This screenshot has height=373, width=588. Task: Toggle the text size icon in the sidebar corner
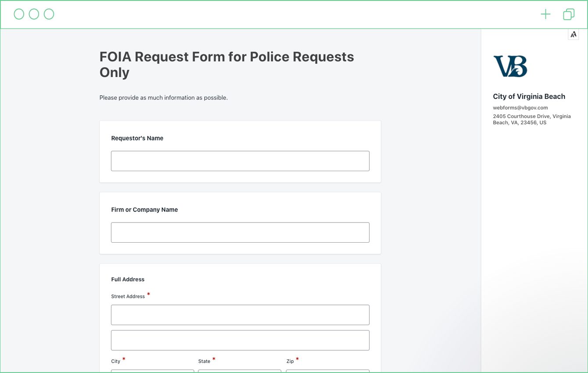[574, 34]
